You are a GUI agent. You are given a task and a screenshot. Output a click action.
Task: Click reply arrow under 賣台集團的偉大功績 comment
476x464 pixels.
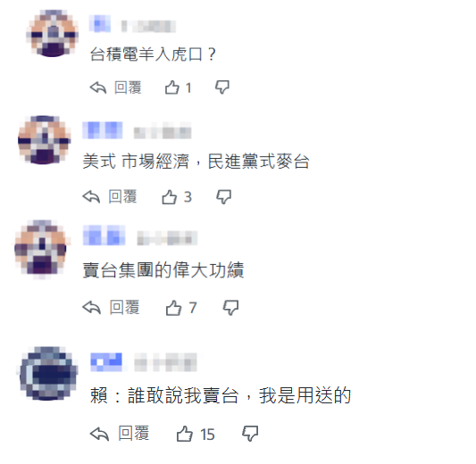pos(91,308)
